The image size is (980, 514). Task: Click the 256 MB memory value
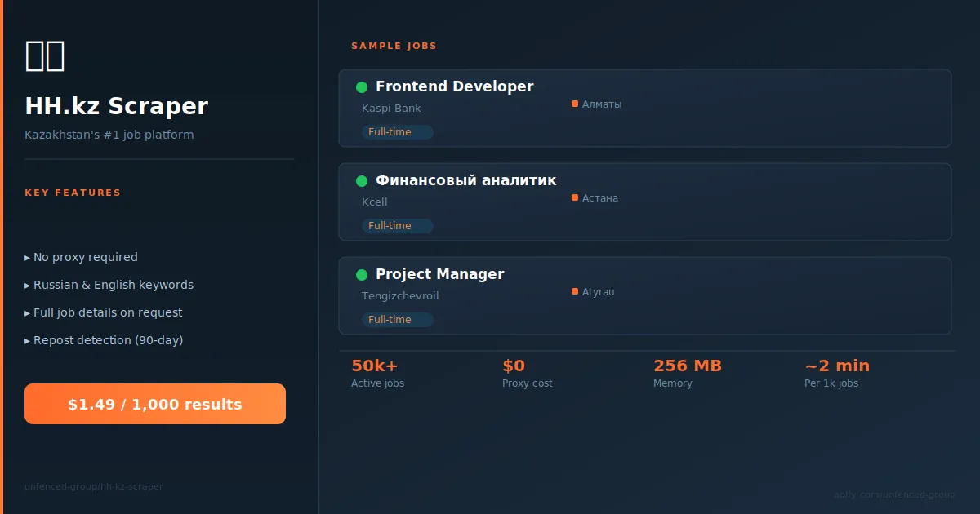pos(688,366)
